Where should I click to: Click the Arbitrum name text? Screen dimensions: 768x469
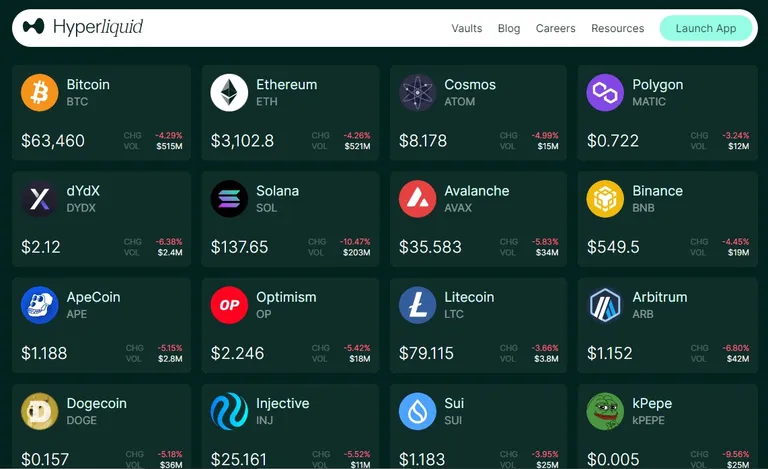pos(660,297)
